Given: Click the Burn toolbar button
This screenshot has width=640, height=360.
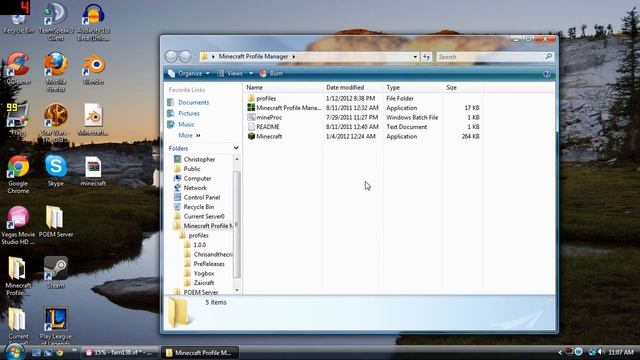Looking at the screenshot, I should [x=271, y=73].
